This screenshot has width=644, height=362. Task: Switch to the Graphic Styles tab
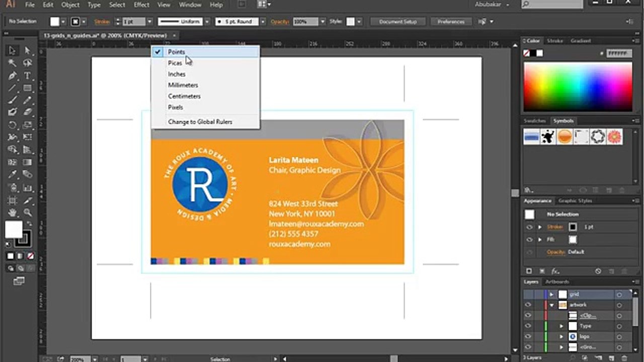point(575,201)
